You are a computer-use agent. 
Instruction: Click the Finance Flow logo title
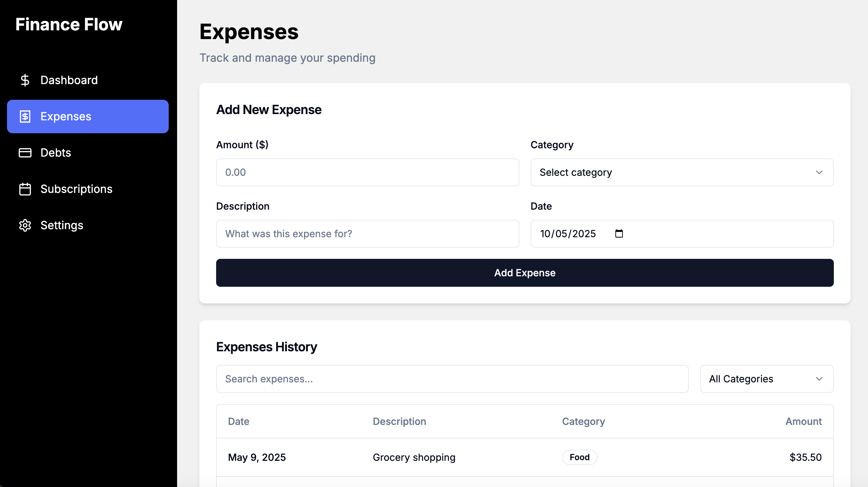69,24
